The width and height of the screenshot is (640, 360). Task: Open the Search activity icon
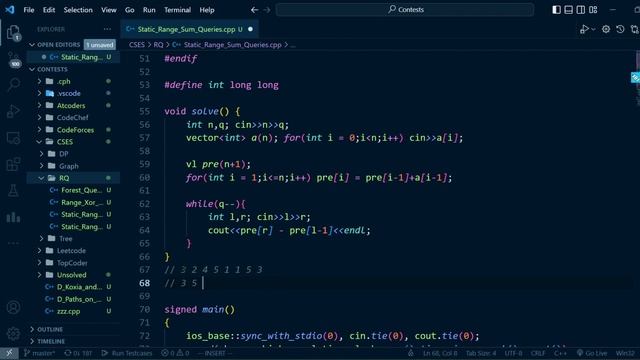coord(13,85)
